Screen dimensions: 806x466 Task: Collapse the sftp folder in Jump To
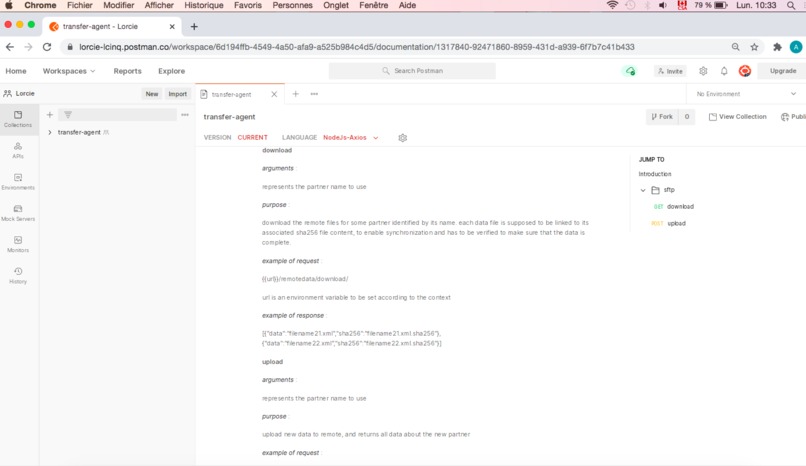(x=643, y=190)
